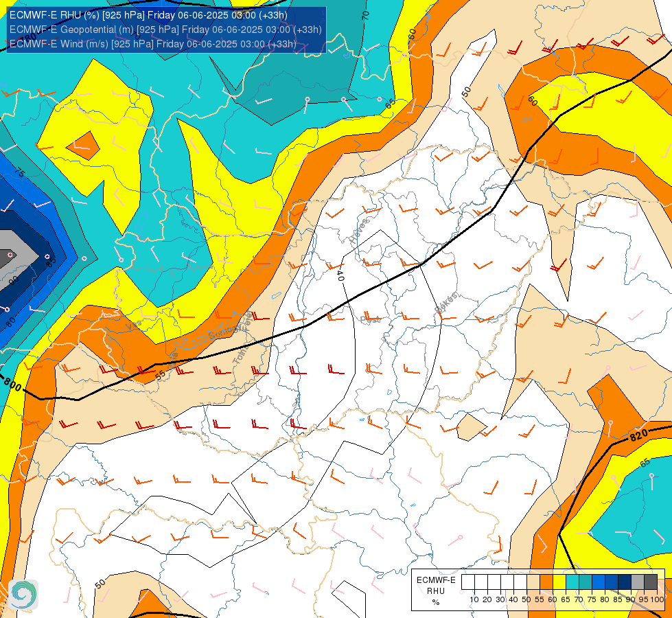Click the ECMWF swirl logo icon

[x=23, y=595]
